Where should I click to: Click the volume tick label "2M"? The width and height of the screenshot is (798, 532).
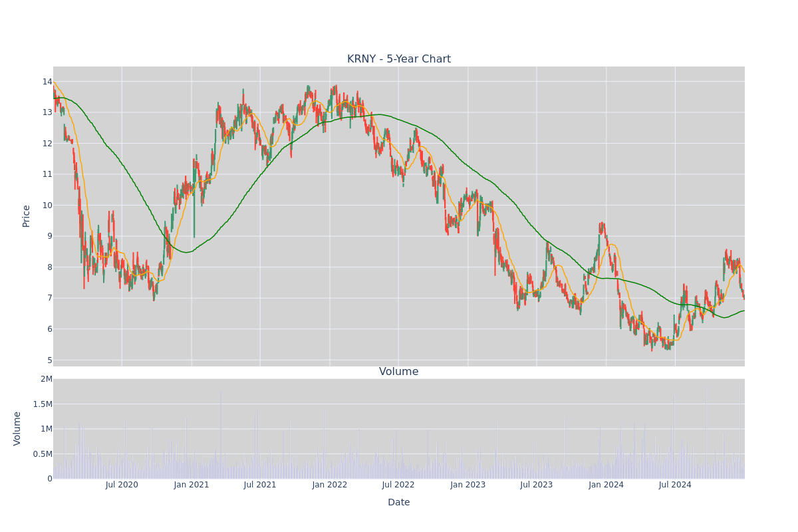pos(47,379)
